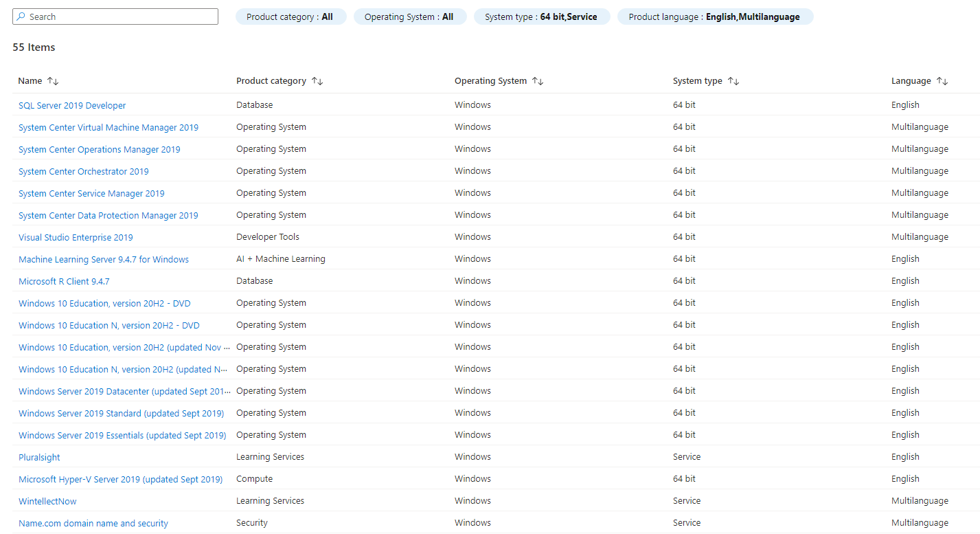
Task: Open System Center Virtual Machine Manager 2019
Action: (109, 127)
